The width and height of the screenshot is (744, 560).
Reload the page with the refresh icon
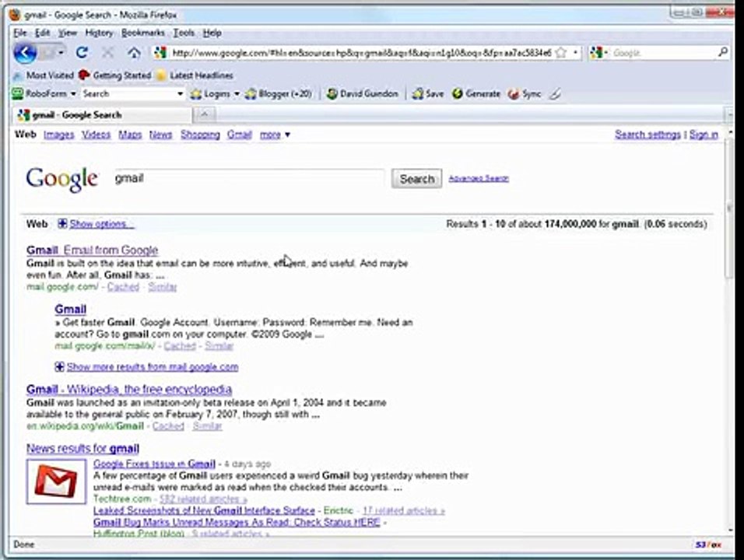[82, 53]
